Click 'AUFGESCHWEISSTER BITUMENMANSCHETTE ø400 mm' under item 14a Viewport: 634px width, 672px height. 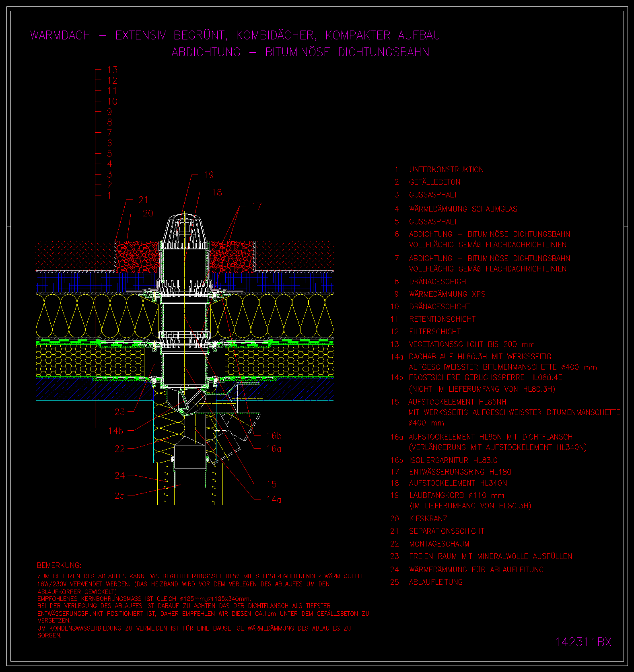coord(503,367)
